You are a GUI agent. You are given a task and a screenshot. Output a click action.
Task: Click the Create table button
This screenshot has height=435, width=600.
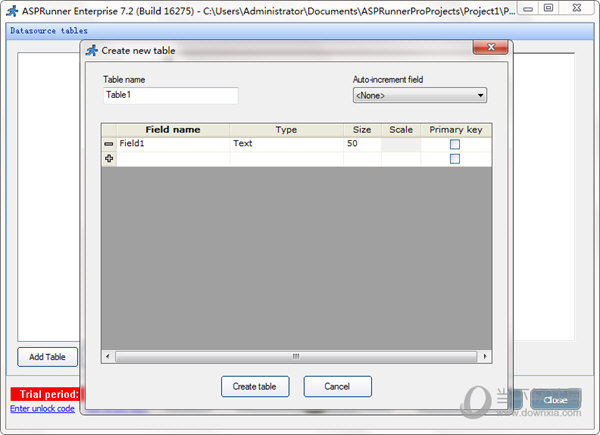(255, 386)
